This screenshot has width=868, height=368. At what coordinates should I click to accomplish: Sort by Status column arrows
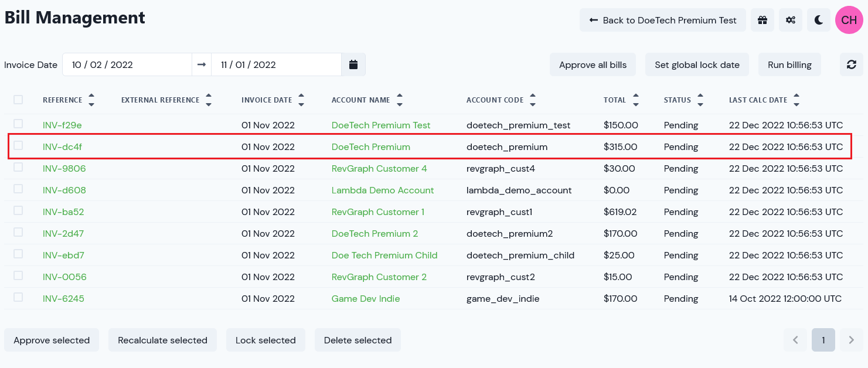click(x=700, y=100)
